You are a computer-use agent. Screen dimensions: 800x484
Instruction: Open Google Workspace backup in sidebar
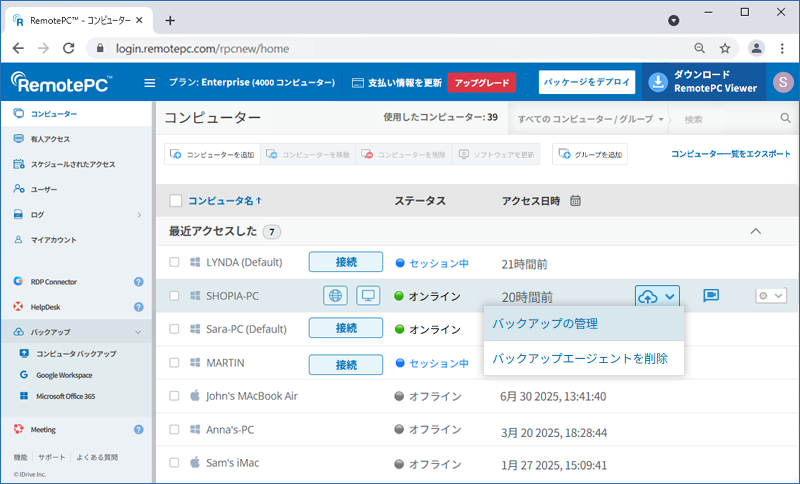[64, 375]
